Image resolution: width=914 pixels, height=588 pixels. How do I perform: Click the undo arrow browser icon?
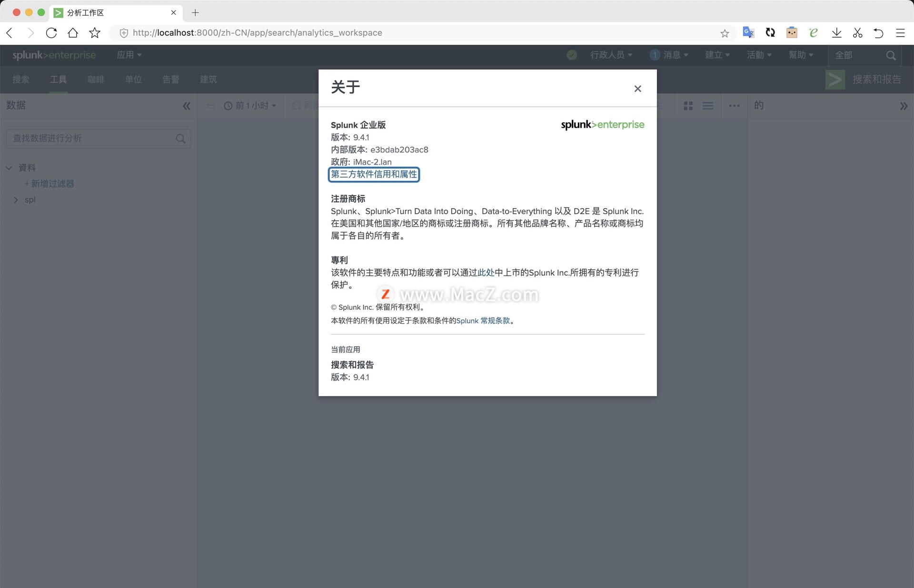click(x=878, y=33)
